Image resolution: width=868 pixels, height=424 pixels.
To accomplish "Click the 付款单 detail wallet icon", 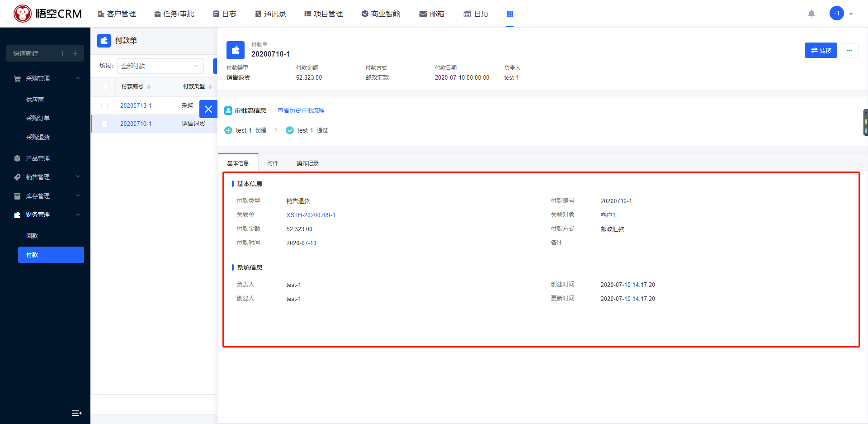I will pyautogui.click(x=236, y=50).
